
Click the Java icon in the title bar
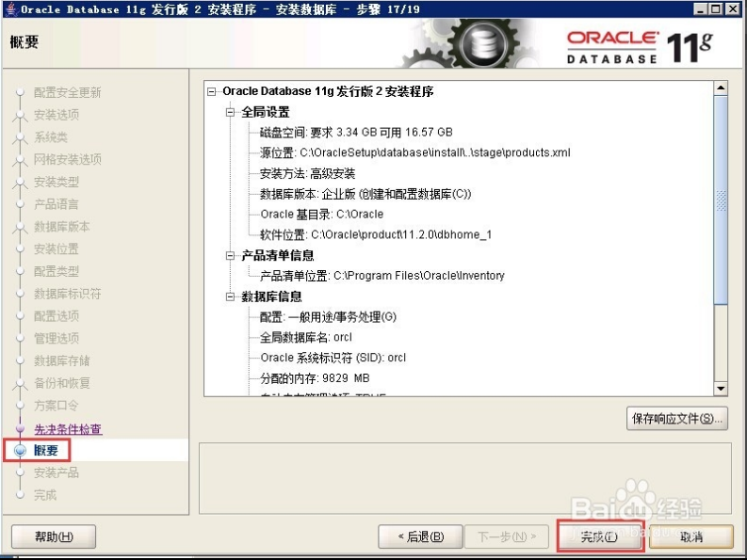[10, 9]
